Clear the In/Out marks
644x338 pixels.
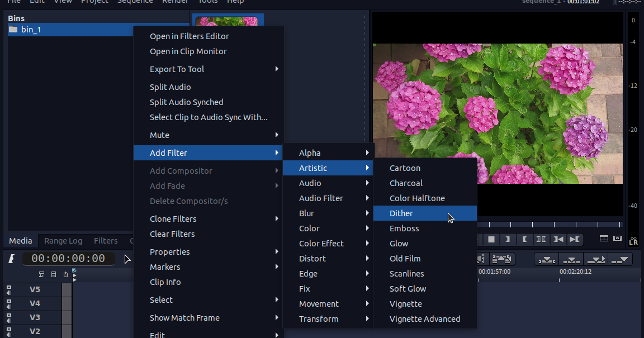coord(541,239)
